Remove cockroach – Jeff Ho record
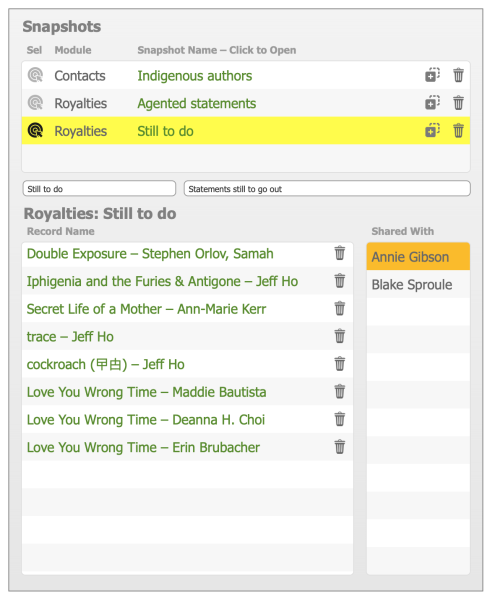The width and height of the screenshot is (490, 599). coord(340,364)
